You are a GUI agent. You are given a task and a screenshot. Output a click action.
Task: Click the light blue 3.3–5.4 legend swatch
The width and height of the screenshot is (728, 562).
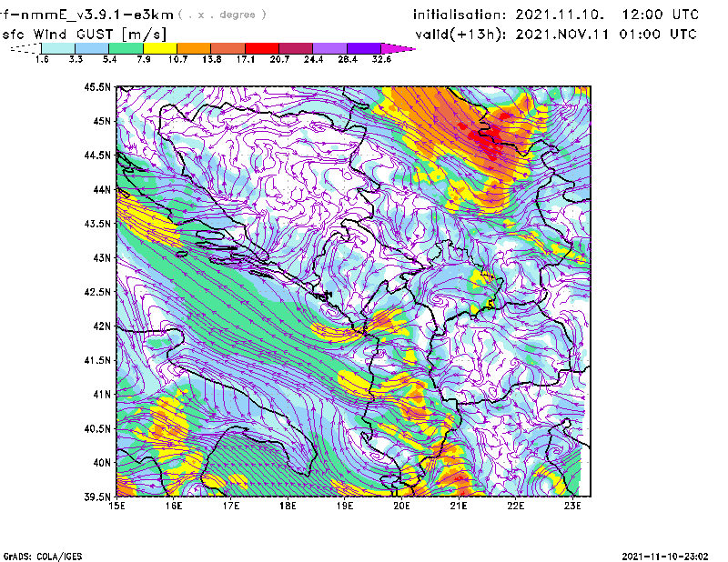point(92,48)
